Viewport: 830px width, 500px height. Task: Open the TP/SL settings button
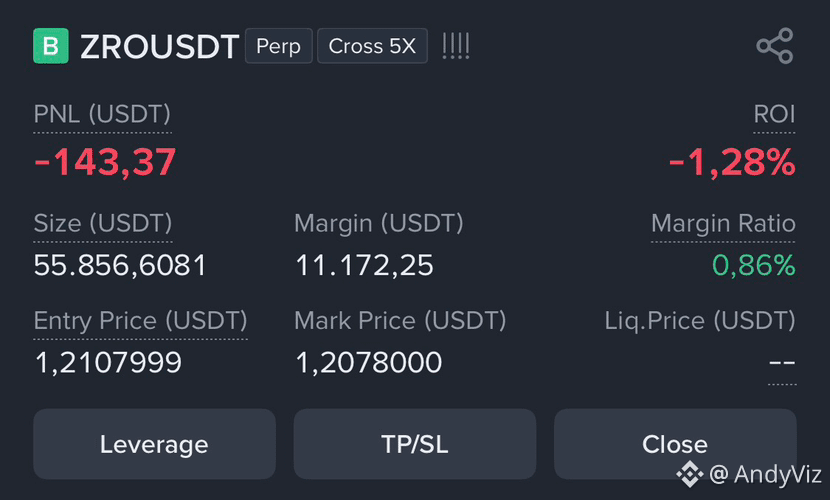click(414, 444)
